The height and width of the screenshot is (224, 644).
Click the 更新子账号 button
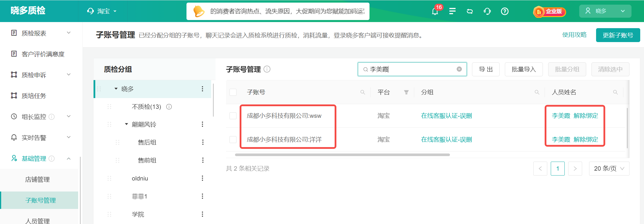618,35
